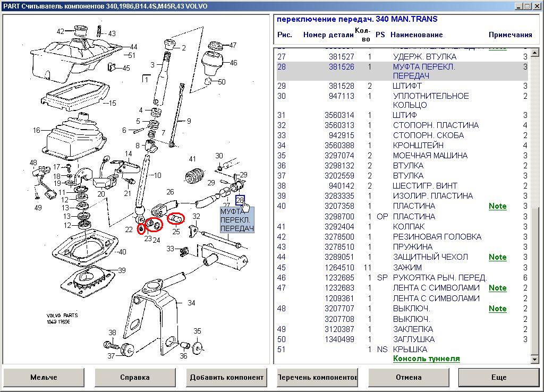The height and width of the screenshot is (392, 544).
Task: Click the boxed callout number 28 in diagram
Action: [240, 200]
